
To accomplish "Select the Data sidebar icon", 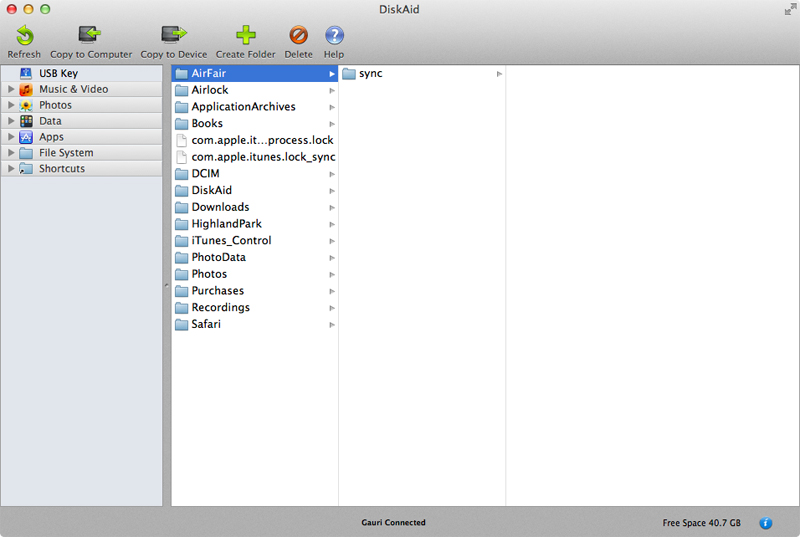I will click(26, 121).
